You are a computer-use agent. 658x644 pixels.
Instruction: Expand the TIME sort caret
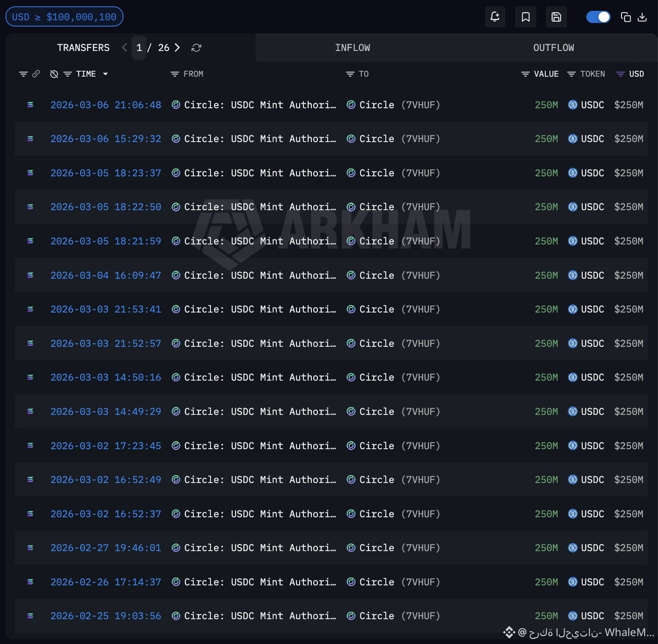(x=105, y=74)
